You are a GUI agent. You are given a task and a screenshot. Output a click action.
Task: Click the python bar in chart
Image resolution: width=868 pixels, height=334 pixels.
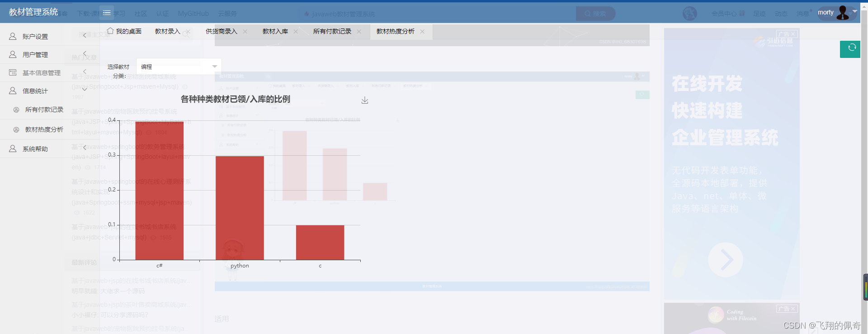tap(240, 208)
